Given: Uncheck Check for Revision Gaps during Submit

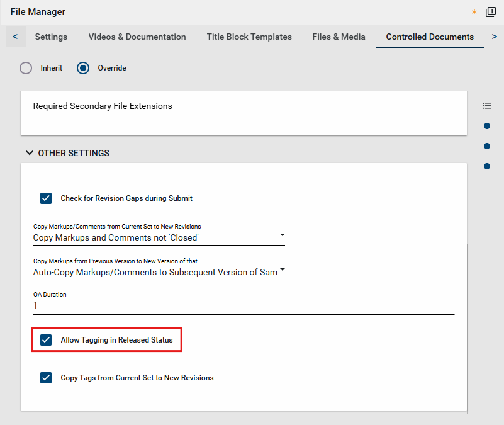Looking at the screenshot, I should click(x=46, y=198).
